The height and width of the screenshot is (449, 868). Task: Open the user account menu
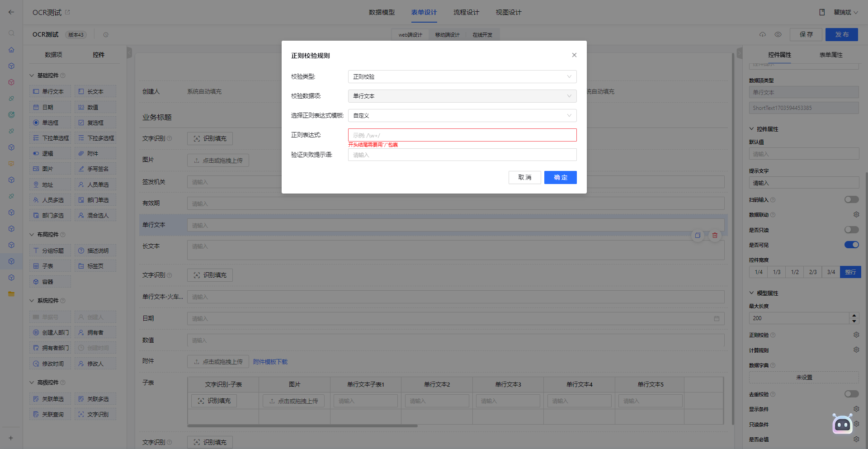[845, 12]
